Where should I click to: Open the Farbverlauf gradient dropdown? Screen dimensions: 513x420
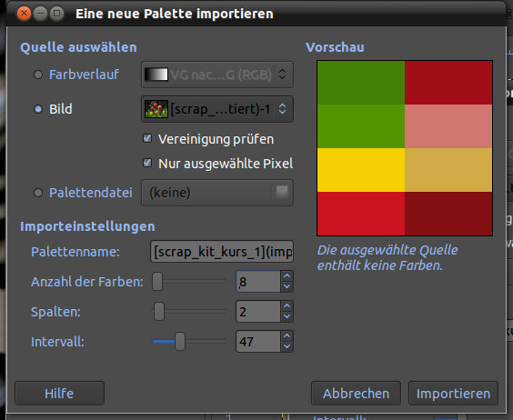coord(217,75)
